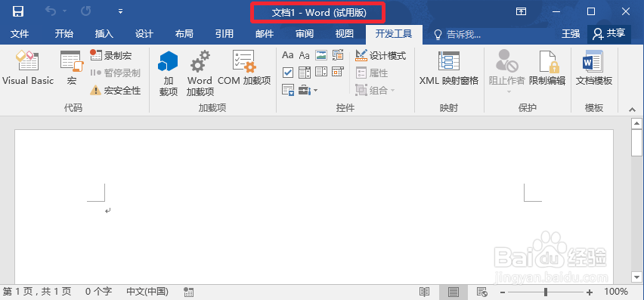Insert Building Block Gallery control
This screenshot has height=300, width=644.
click(338, 55)
